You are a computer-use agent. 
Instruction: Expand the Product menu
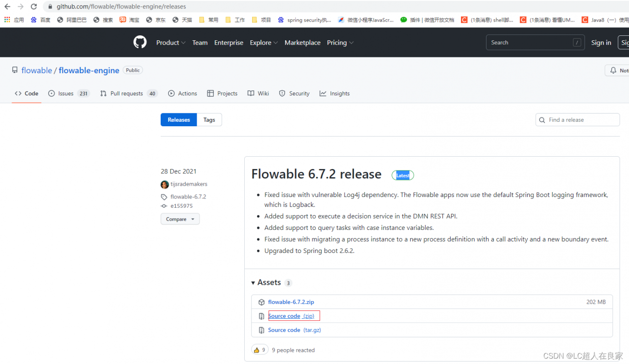pyautogui.click(x=171, y=43)
